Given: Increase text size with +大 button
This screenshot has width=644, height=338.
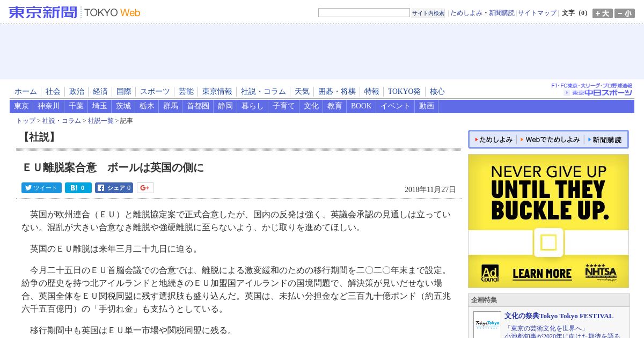Looking at the screenshot, I should 602,13.
